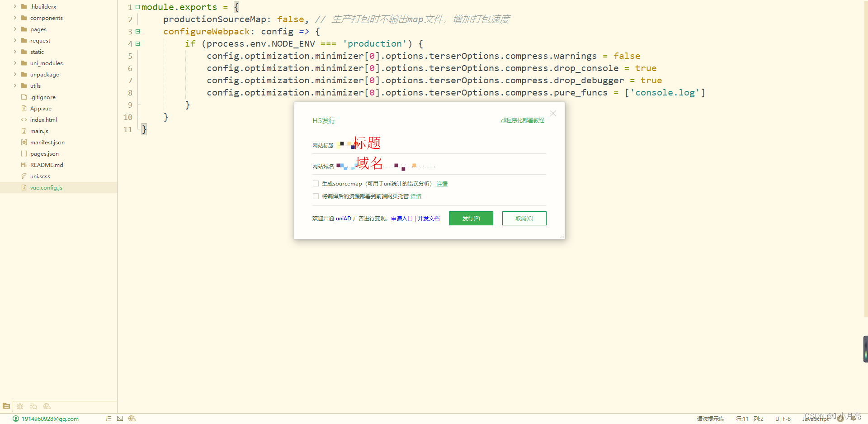Open the cloud service icon in status bar
The width and height of the screenshot is (868, 424).
coord(132,419)
